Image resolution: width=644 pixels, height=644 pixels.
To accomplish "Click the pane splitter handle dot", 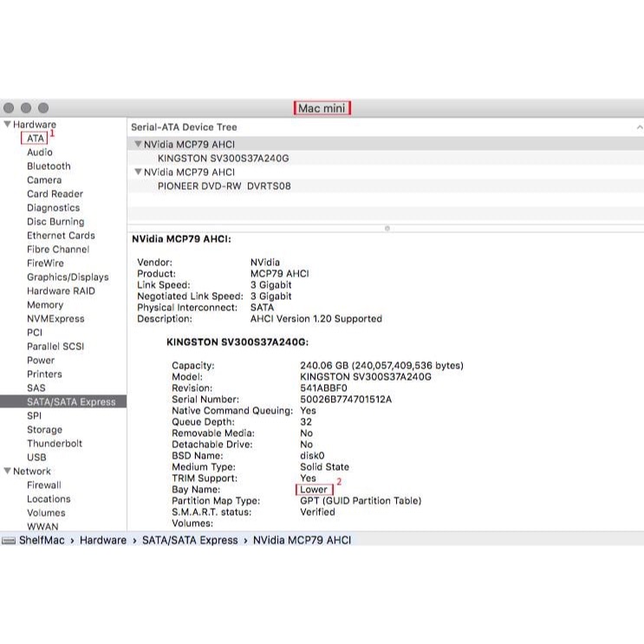I will click(x=387, y=228).
